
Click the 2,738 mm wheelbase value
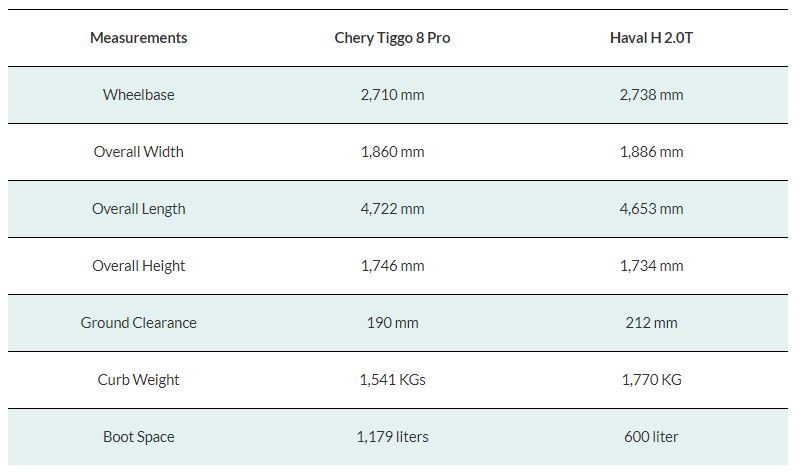click(651, 95)
